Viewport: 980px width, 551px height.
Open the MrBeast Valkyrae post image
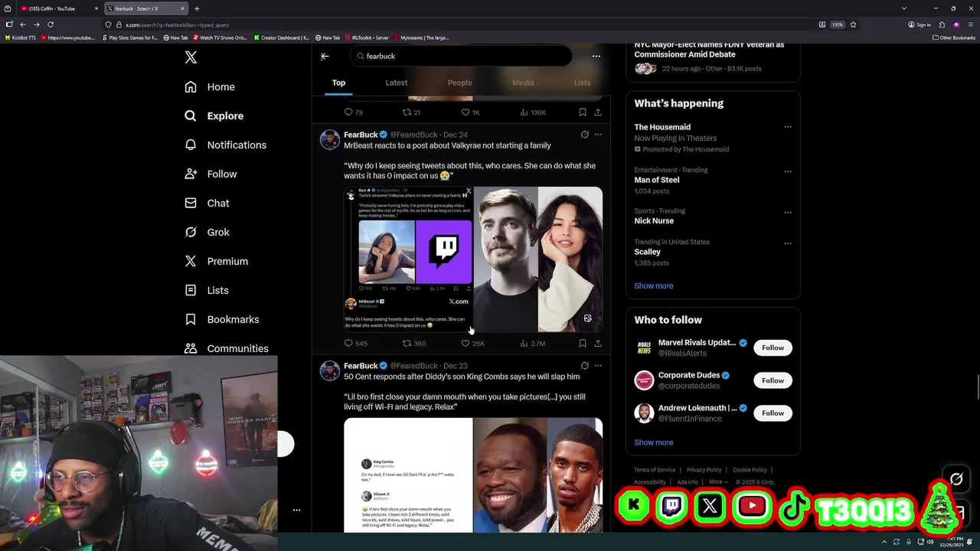pyautogui.click(x=473, y=259)
